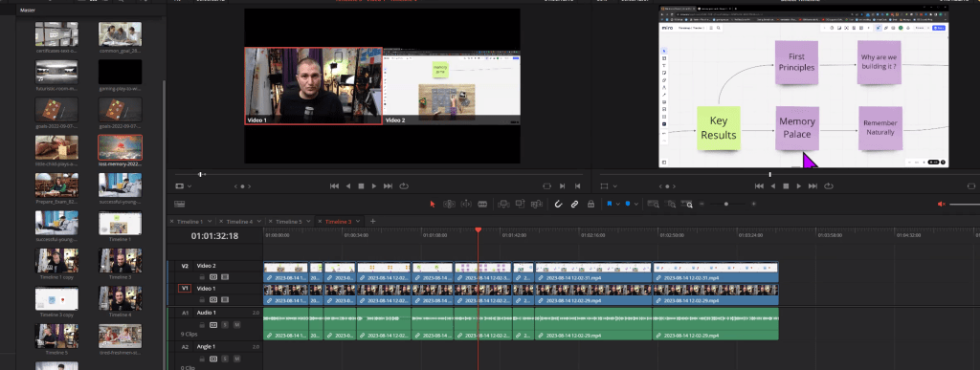This screenshot has height=370, width=980.
Task: Open Timeline View Options icon
Action: (179, 204)
